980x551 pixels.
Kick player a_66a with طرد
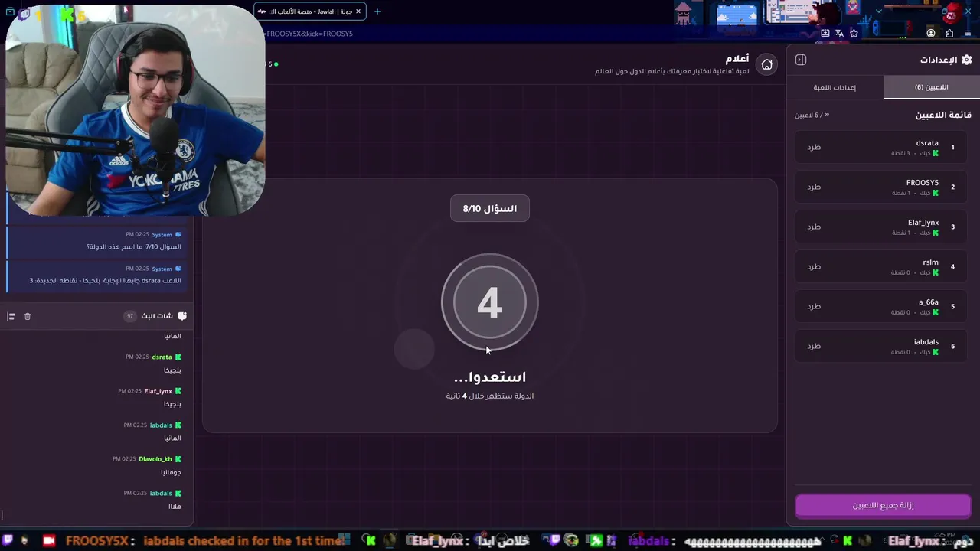coord(814,306)
